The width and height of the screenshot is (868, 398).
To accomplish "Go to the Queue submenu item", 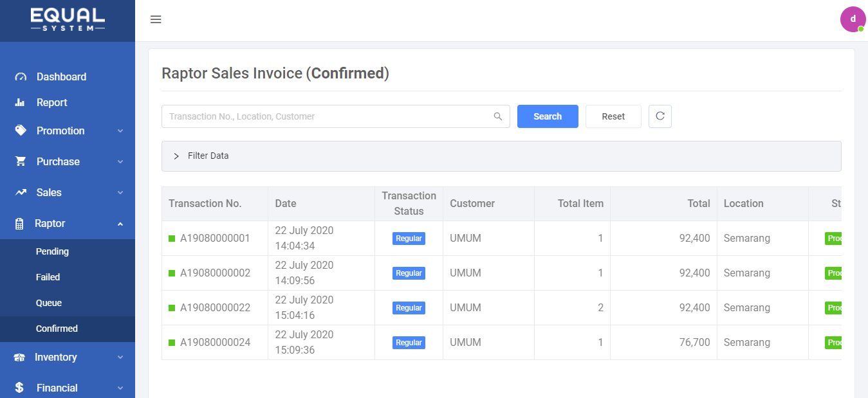I will pos(49,303).
